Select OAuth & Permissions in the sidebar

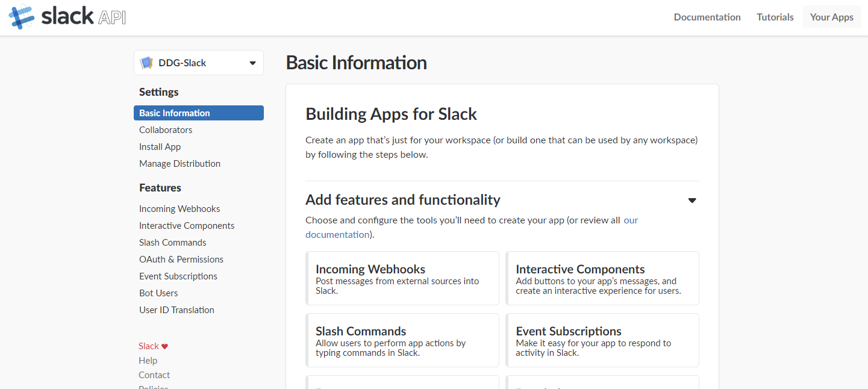[181, 260]
